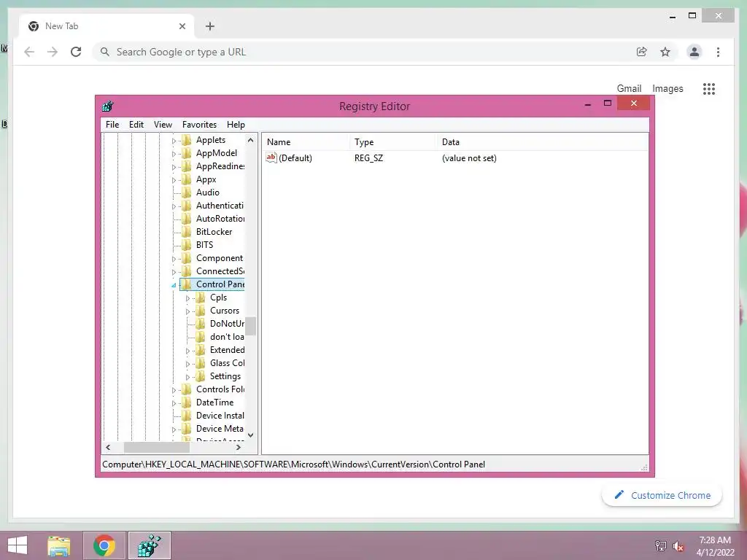Expand the Cpls subkey

[187, 298]
